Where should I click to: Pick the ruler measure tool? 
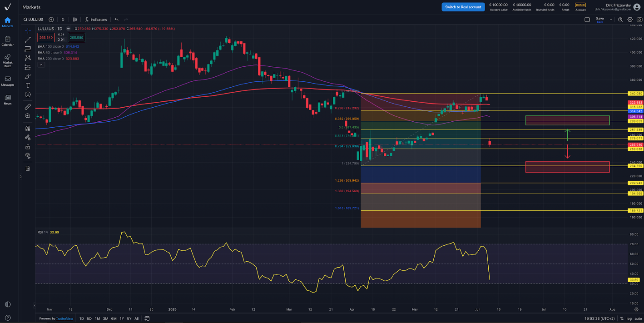(x=28, y=107)
